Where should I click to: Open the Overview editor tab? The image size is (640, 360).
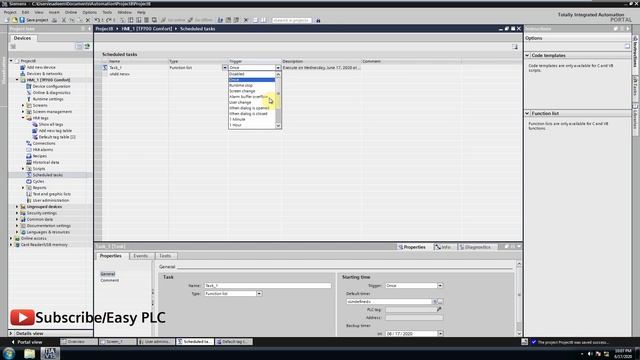pos(78,342)
